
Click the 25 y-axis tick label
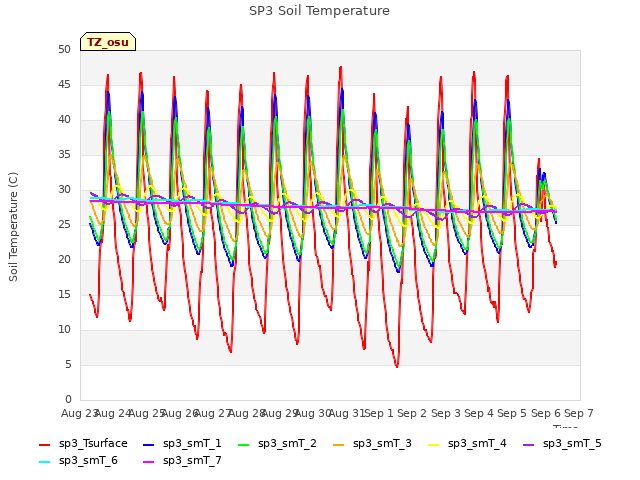point(64,224)
